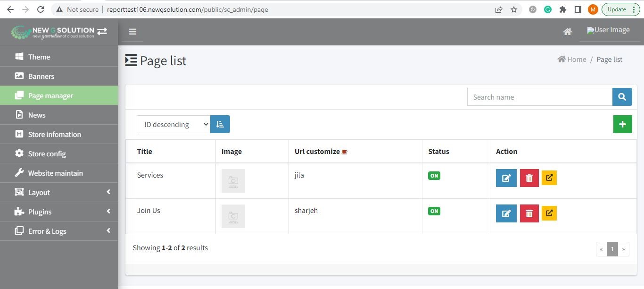Open the Grammarly extension icon

click(x=548, y=9)
